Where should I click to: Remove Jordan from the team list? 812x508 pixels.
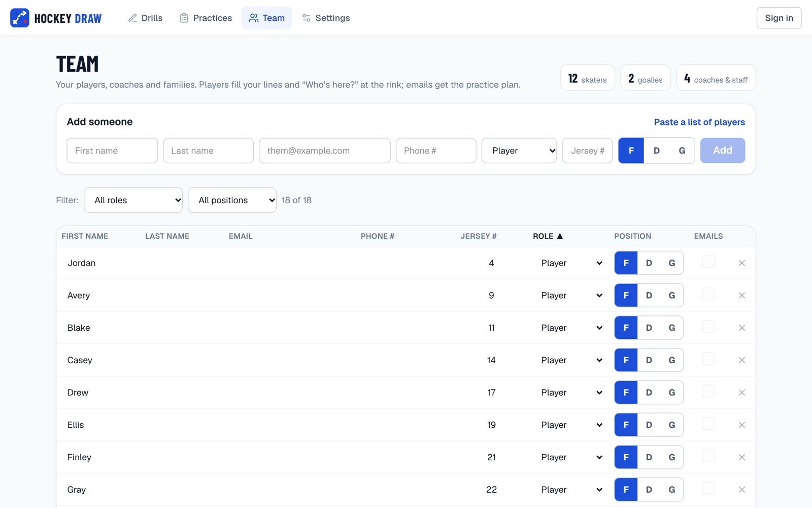741,263
